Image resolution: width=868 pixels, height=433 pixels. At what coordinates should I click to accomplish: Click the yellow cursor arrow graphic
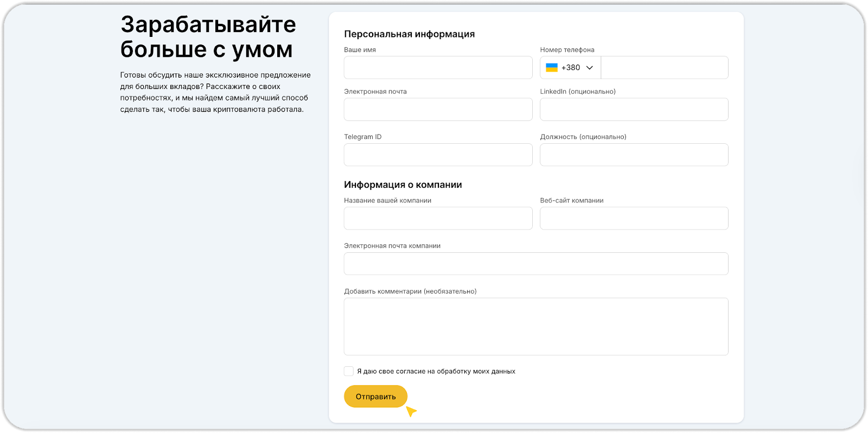(x=411, y=411)
